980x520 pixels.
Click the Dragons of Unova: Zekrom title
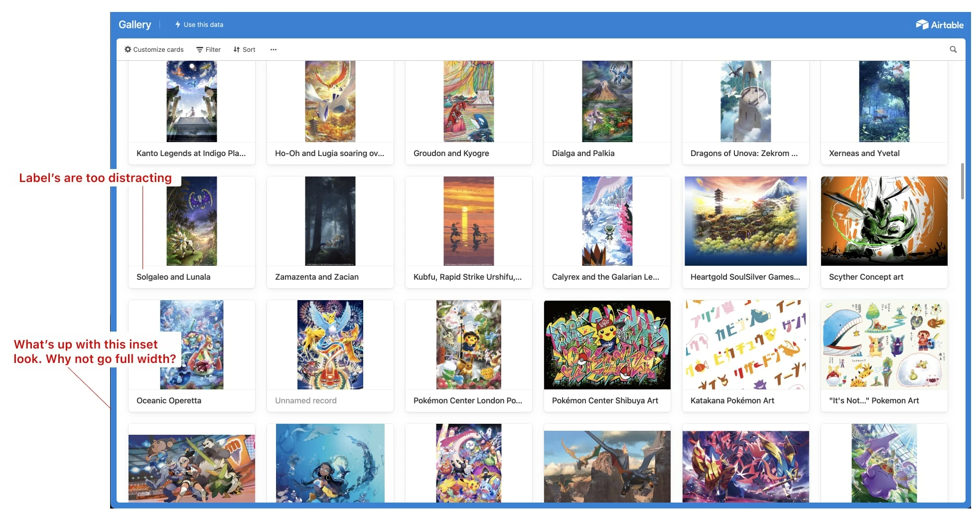click(x=744, y=153)
